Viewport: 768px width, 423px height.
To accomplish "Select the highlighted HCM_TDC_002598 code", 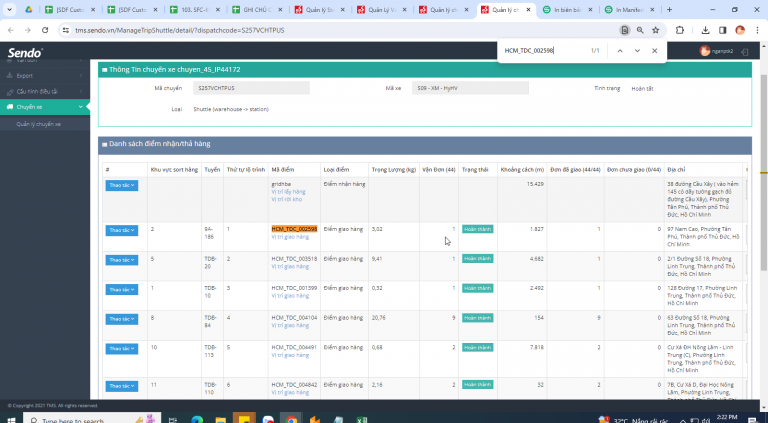I will pyautogui.click(x=294, y=229).
